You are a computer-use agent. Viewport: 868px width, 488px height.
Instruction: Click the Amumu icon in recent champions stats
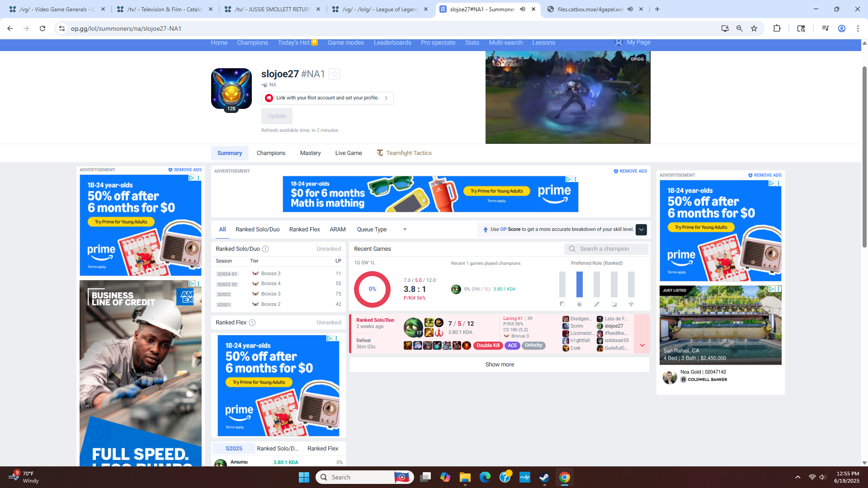point(456,289)
